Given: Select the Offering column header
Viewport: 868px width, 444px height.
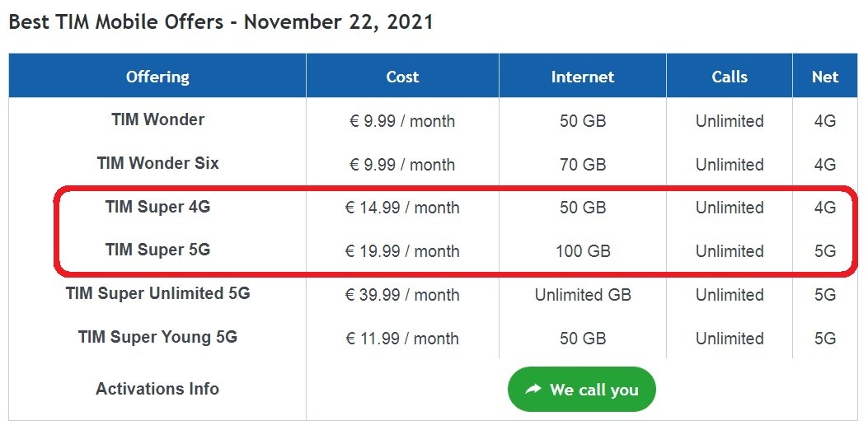Looking at the screenshot, I should tap(157, 77).
